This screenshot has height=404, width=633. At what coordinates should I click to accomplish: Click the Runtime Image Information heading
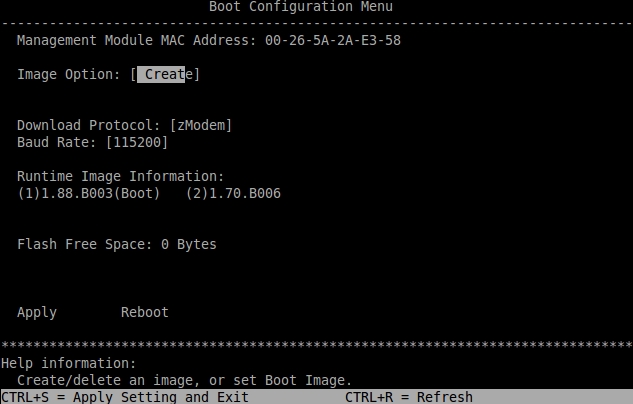[x=121, y=176]
